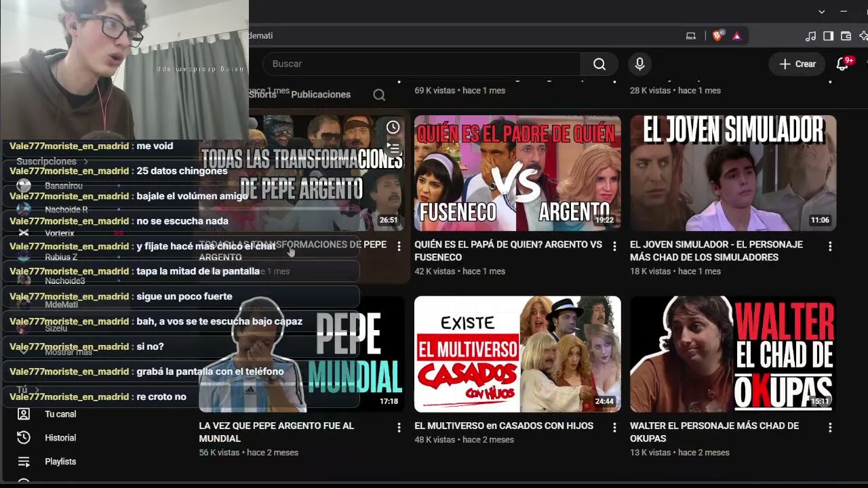Click the text '28 K vistas • hace 1 mes'
This screenshot has height=488, width=868.
[x=675, y=90]
